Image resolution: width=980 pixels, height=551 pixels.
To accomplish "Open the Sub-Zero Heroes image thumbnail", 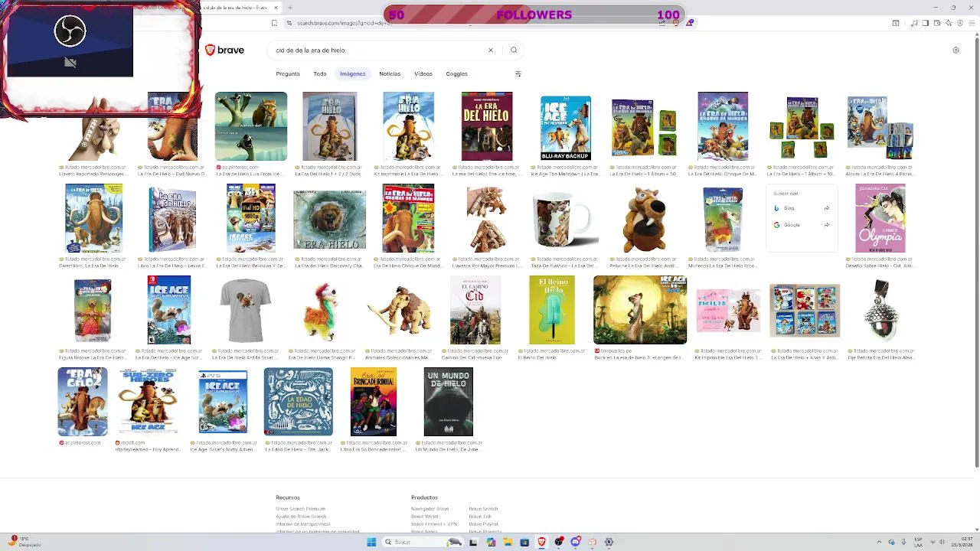I will click(x=148, y=402).
